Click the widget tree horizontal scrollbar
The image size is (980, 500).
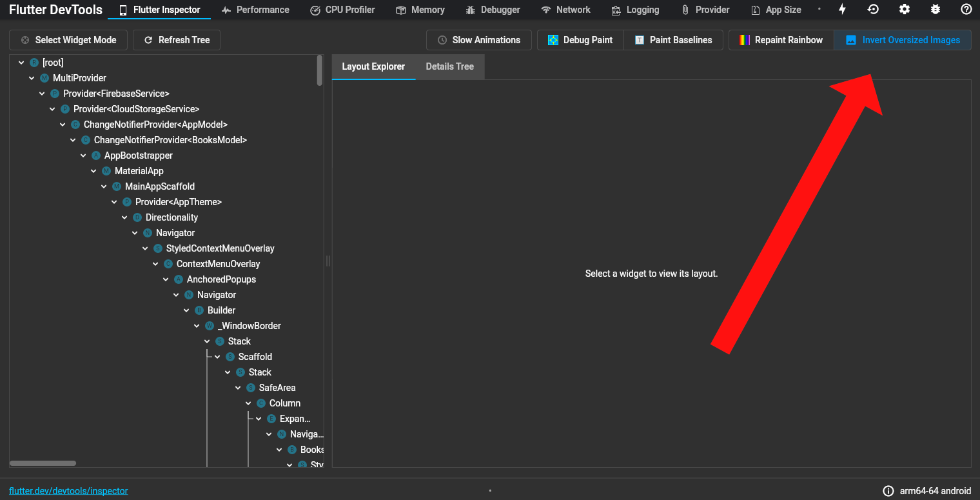43,463
